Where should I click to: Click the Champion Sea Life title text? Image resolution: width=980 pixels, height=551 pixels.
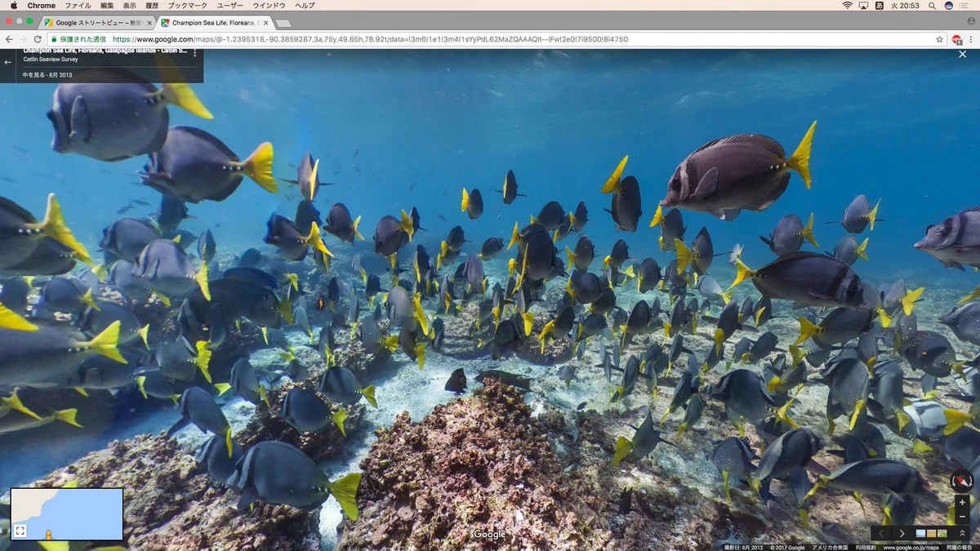coord(105,51)
